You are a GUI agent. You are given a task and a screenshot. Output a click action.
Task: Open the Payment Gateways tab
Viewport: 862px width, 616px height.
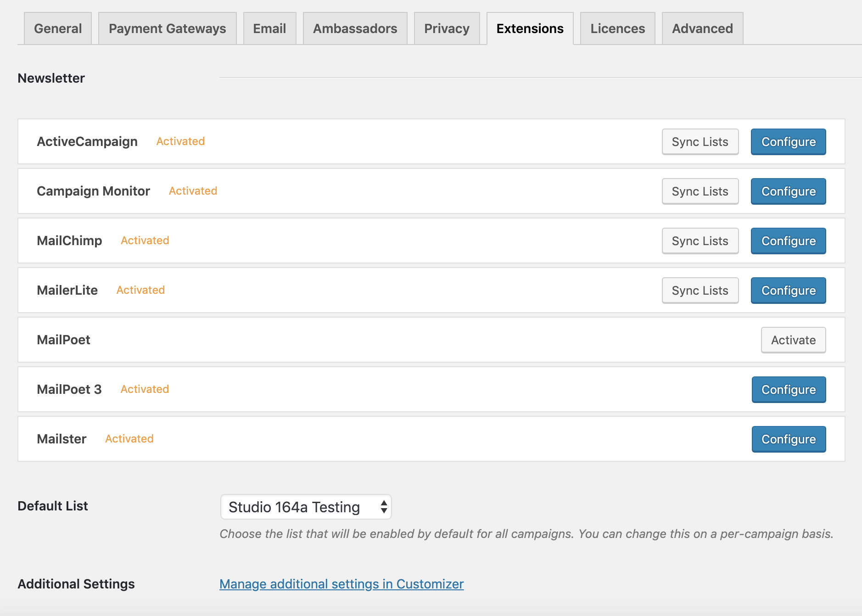point(167,28)
